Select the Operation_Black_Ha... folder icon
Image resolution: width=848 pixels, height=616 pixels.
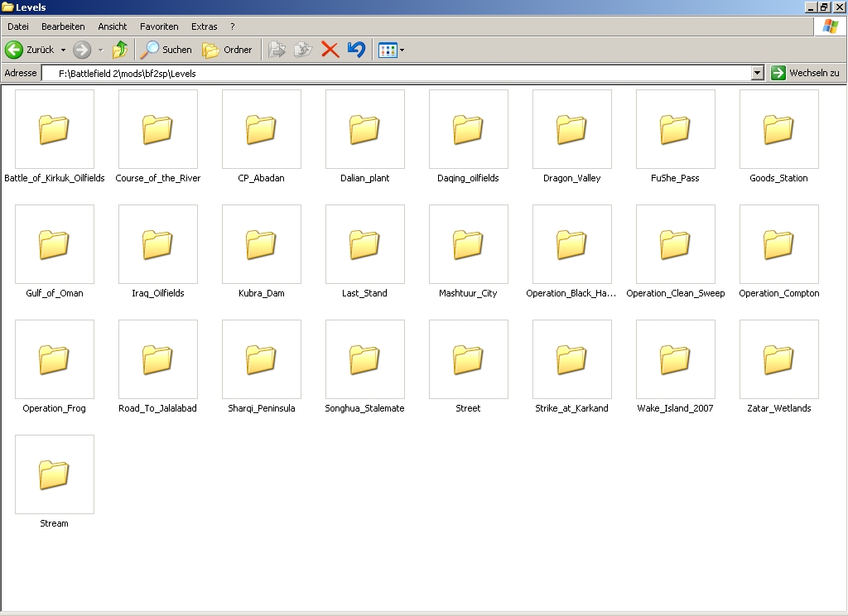click(x=572, y=244)
